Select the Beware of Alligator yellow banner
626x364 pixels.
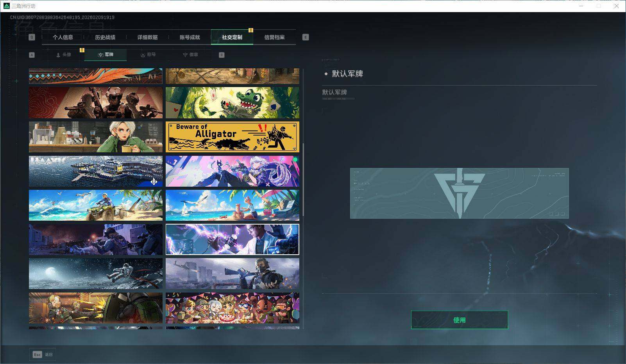[233, 137]
